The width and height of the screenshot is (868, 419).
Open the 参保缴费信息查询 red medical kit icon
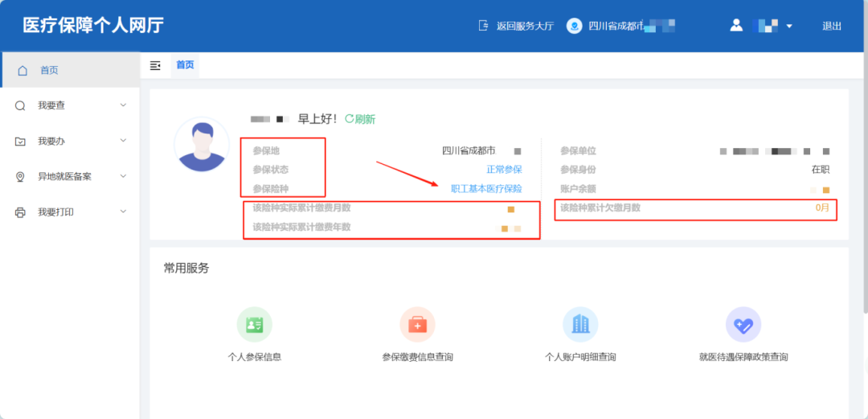tap(417, 325)
